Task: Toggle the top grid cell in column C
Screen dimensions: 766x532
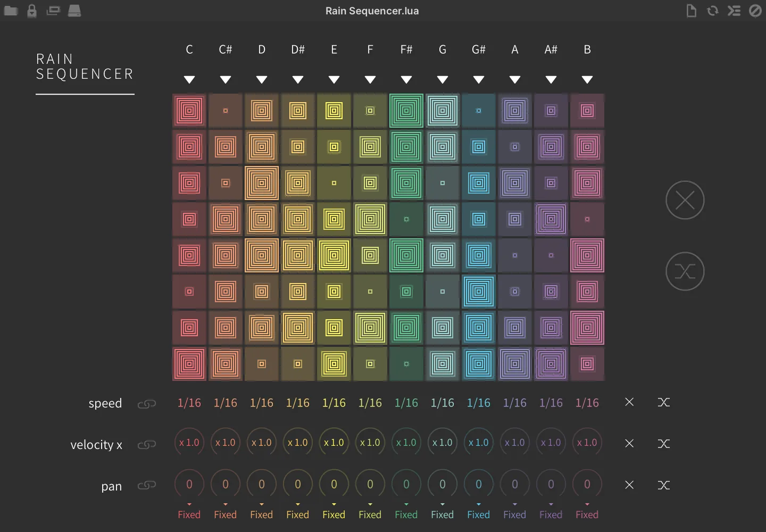Action: (x=189, y=111)
